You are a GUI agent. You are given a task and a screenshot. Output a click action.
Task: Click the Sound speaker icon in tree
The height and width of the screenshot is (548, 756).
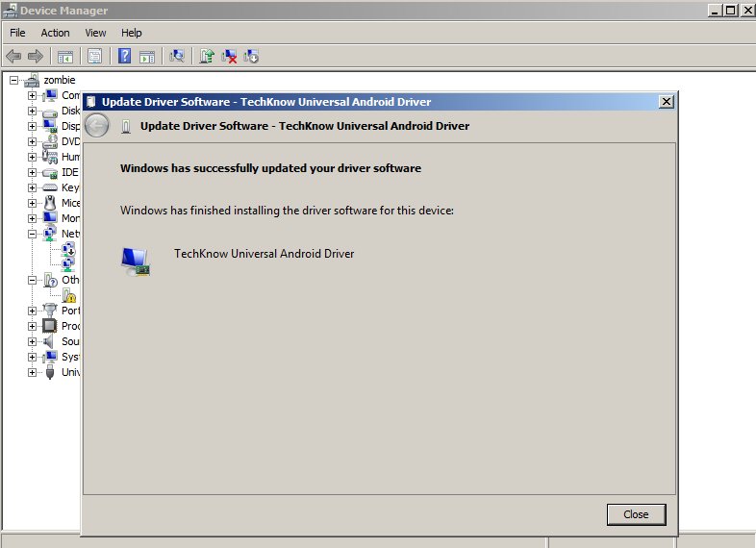(x=49, y=341)
